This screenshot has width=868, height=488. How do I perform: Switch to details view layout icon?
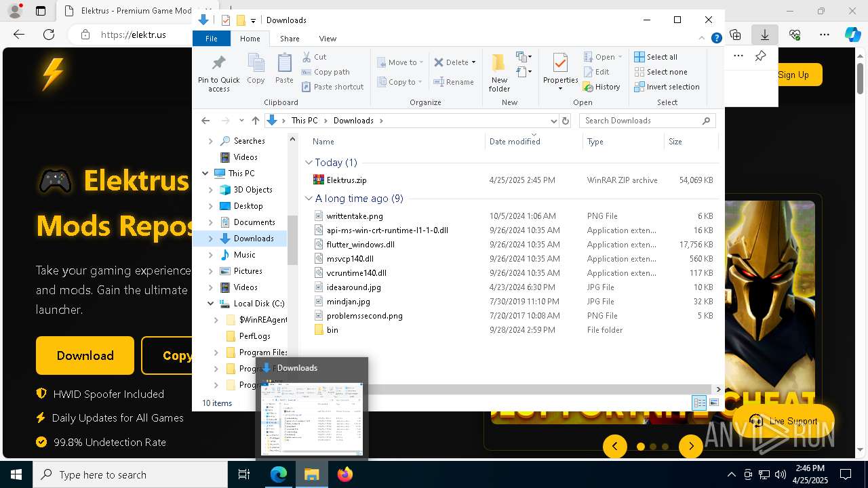(699, 403)
